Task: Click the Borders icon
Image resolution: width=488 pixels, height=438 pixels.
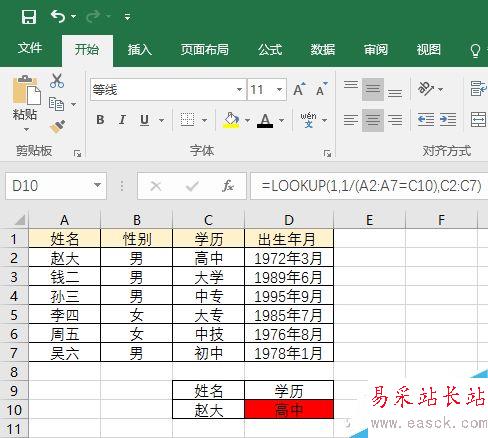Action: [187, 120]
